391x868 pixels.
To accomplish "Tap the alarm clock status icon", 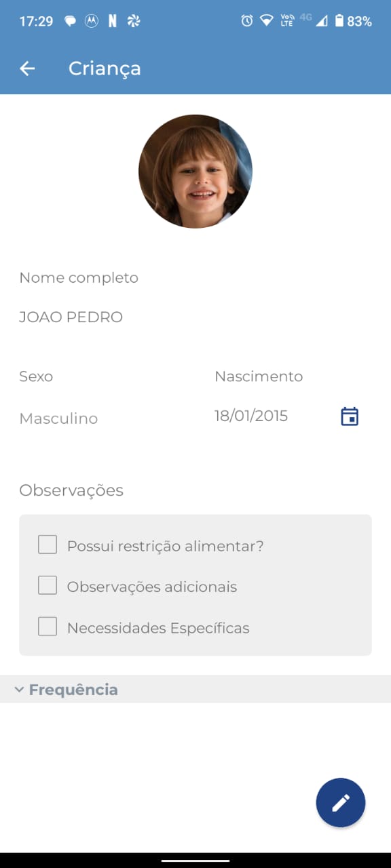I will pos(247,21).
